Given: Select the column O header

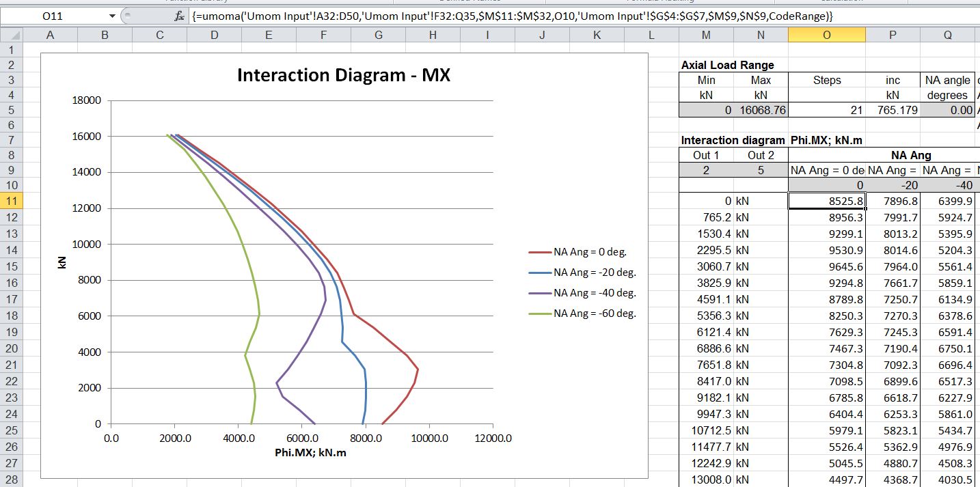Looking at the screenshot, I should [826, 35].
